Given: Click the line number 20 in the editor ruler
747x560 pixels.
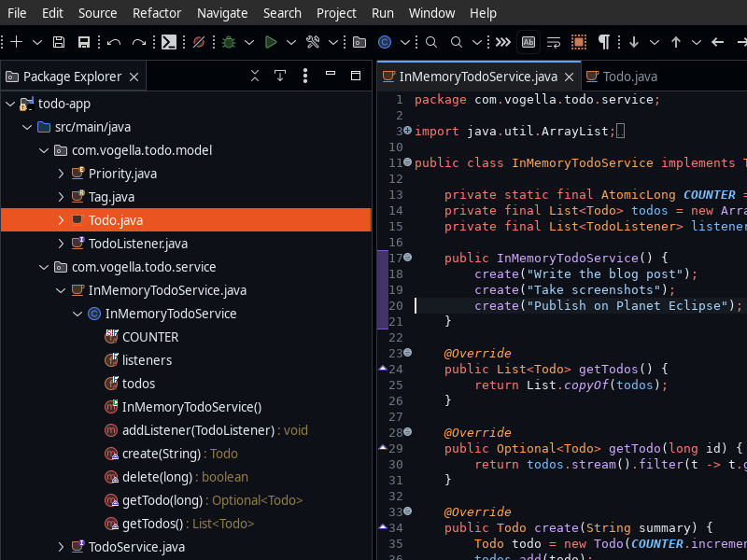Looking at the screenshot, I should (395, 306).
